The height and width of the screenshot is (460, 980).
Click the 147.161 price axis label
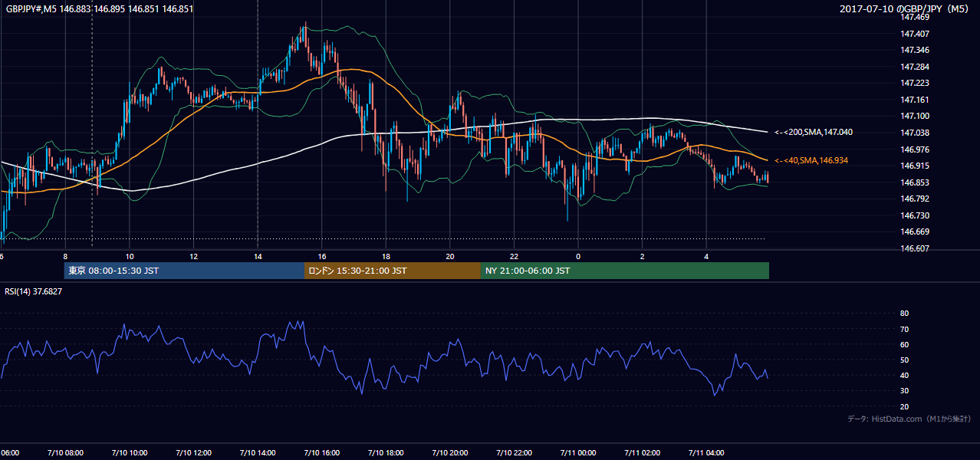point(915,100)
